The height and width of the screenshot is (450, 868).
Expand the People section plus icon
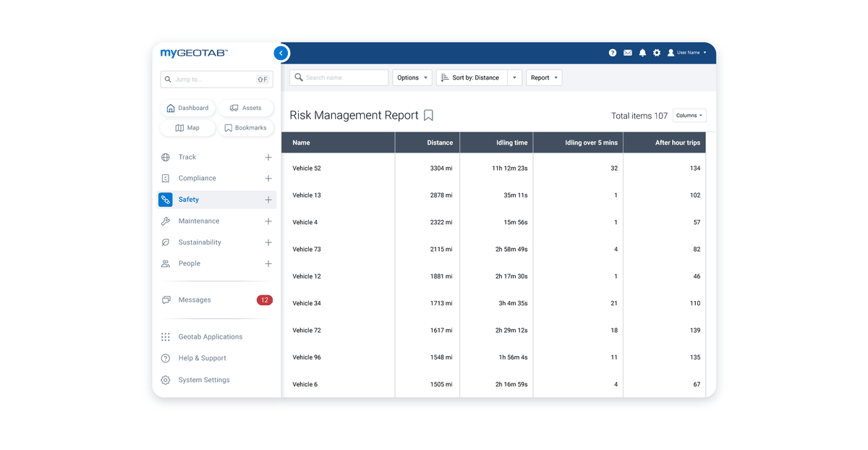(x=268, y=263)
